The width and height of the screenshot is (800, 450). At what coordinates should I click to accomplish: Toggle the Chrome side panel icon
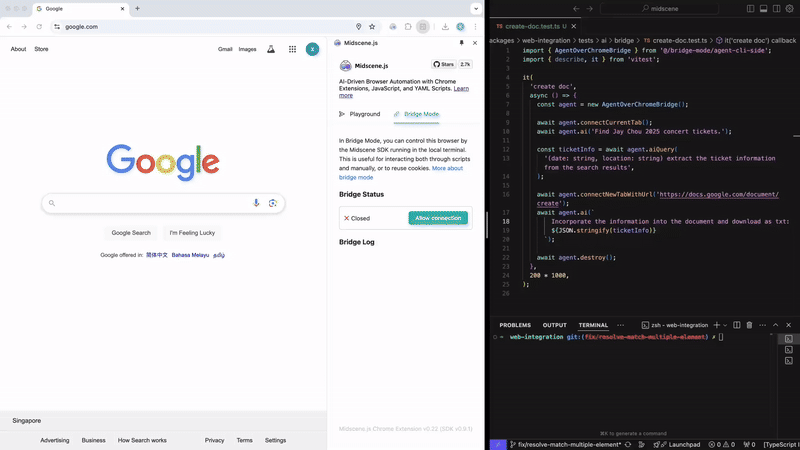tap(423, 27)
